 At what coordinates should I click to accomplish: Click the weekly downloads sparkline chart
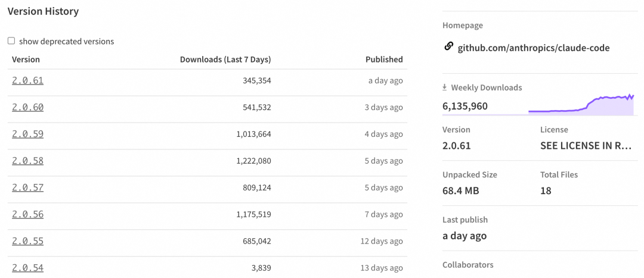[580, 104]
